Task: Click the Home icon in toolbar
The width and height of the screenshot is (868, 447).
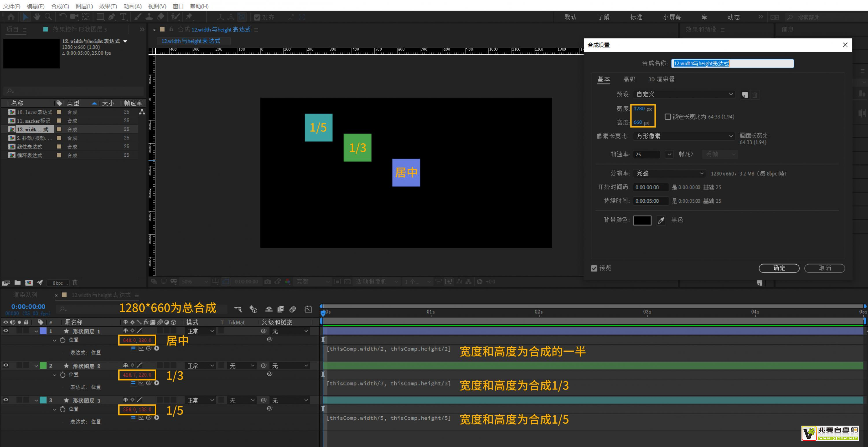Action: click(11, 16)
